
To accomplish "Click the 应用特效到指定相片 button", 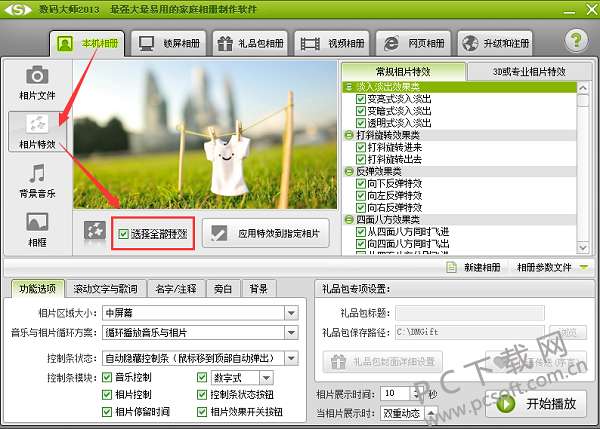I will [x=266, y=233].
